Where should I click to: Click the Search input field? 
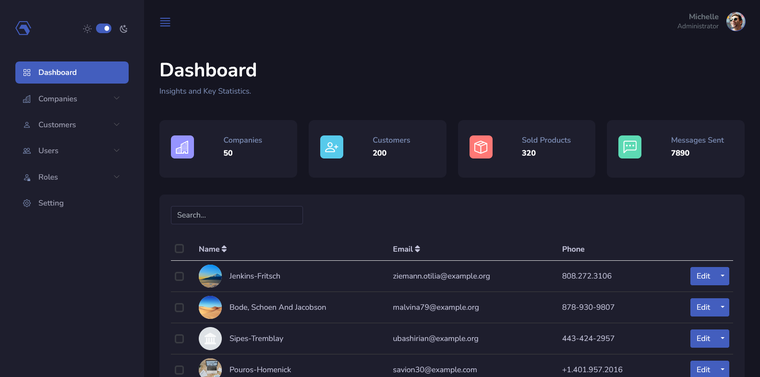coord(237,215)
